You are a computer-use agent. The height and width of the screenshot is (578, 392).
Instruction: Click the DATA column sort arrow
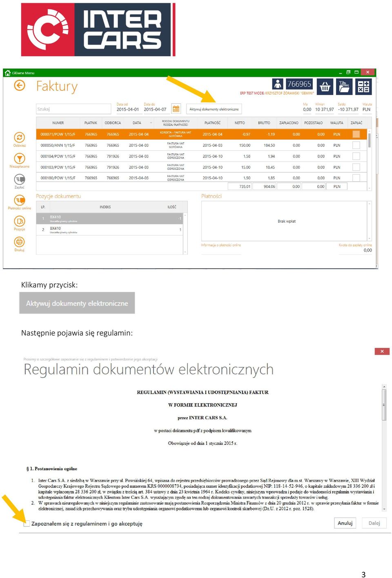pyautogui.click(x=151, y=123)
